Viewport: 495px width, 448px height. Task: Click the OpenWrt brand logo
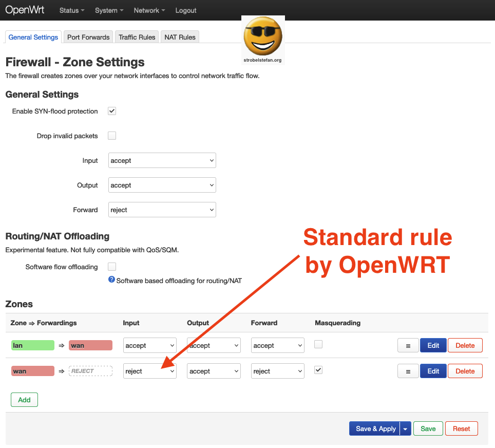click(x=25, y=10)
